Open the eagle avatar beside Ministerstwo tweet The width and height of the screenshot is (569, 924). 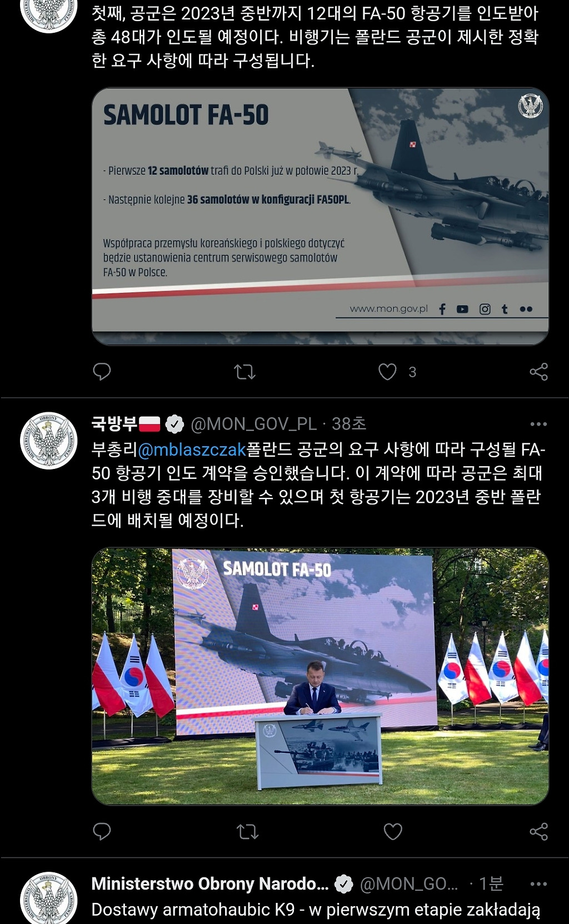coord(49,898)
